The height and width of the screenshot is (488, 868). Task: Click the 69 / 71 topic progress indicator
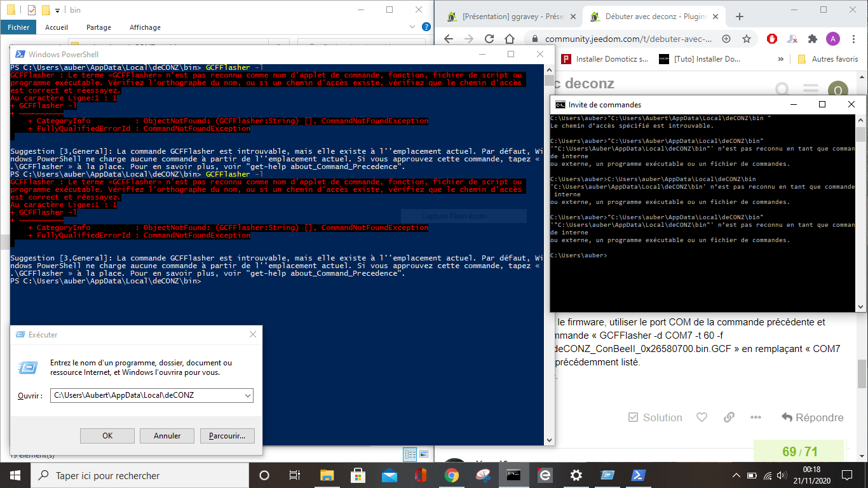pos(800,452)
